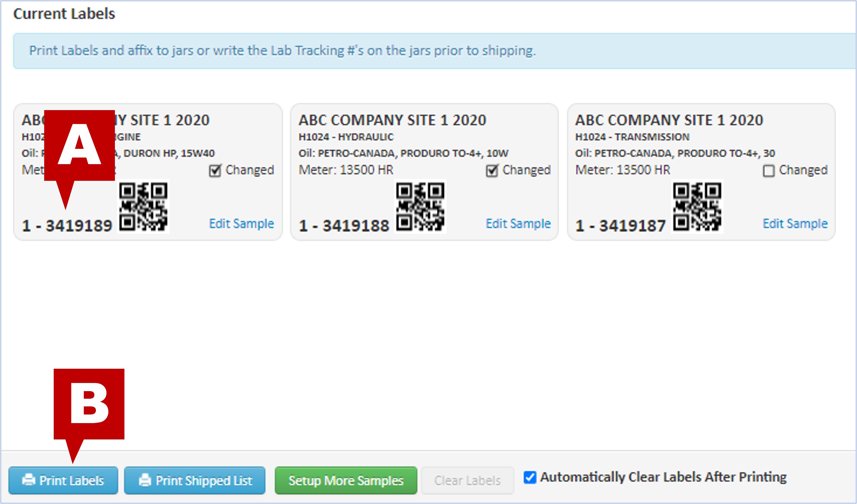Click the QR code for sample 3419188
857x504 pixels.
click(x=420, y=206)
